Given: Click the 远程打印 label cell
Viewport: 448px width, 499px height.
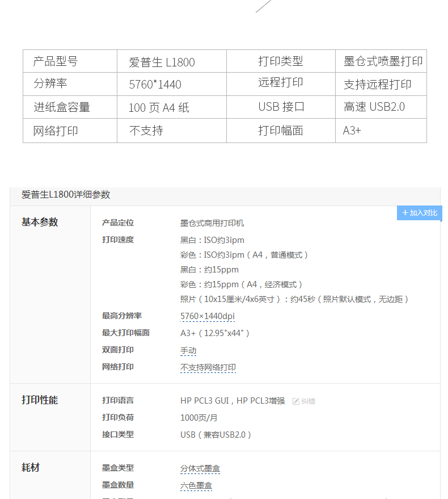Looking at the screenshot, I should [281, 84].
